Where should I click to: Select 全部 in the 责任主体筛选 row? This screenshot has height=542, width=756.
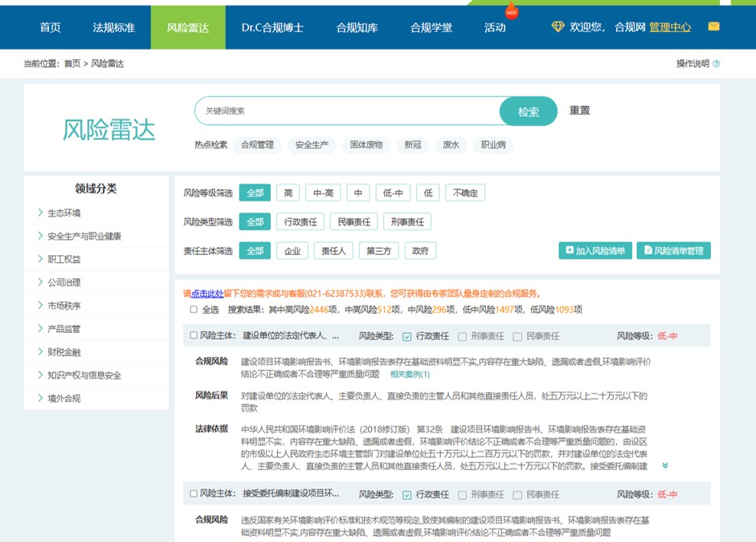point(255,251)
